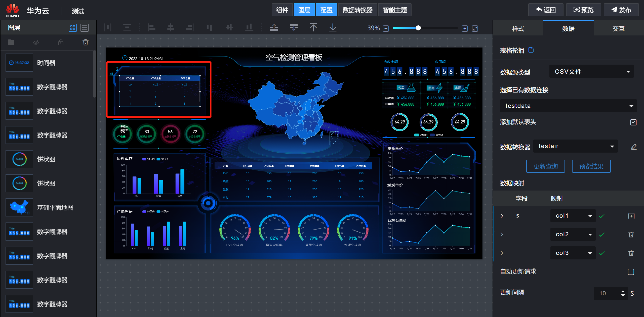Enable the 自动更新请求 checkbox

pyautogui.click(x=631, y=272)
